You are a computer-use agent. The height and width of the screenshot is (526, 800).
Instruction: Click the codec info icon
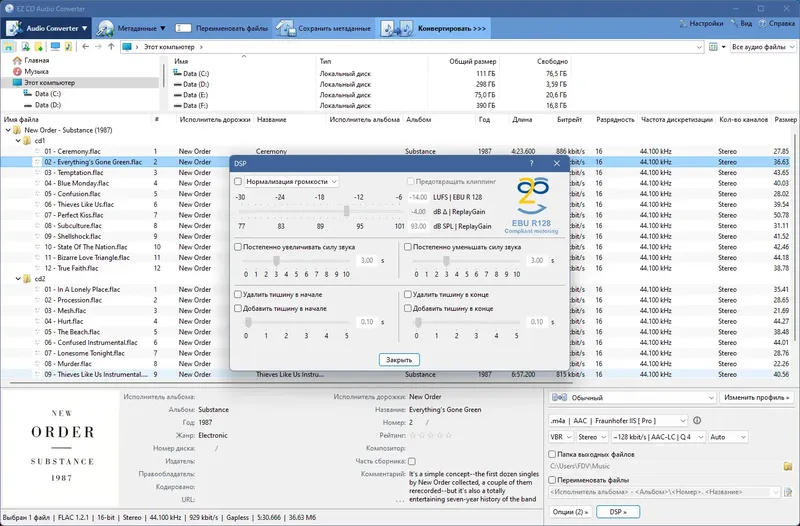click(697, 421)
